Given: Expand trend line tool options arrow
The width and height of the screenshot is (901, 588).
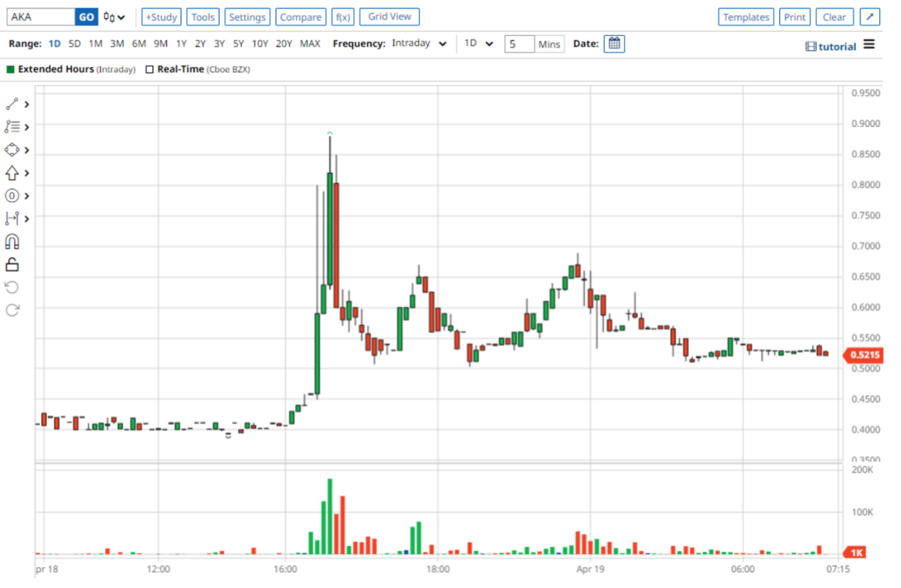Looking at the screenshot, I should (27, 104).
